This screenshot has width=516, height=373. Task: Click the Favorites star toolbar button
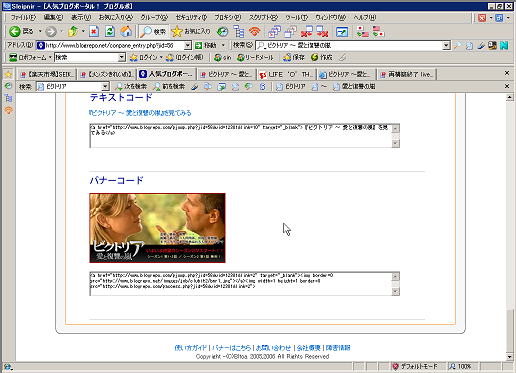(x=190, y=32)
